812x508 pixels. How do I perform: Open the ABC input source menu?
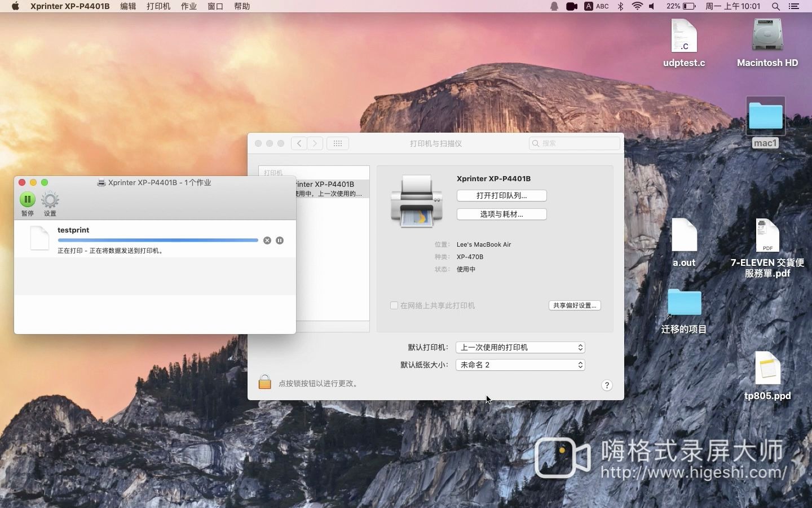pos(597,6)
